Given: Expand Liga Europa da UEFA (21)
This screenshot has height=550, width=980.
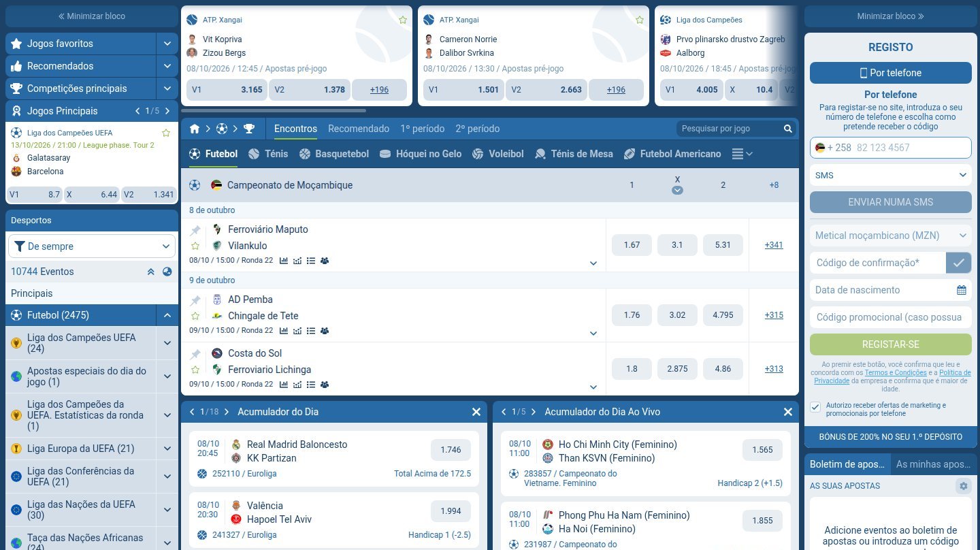Looking at the screenshot, I should tap(167, 449).
